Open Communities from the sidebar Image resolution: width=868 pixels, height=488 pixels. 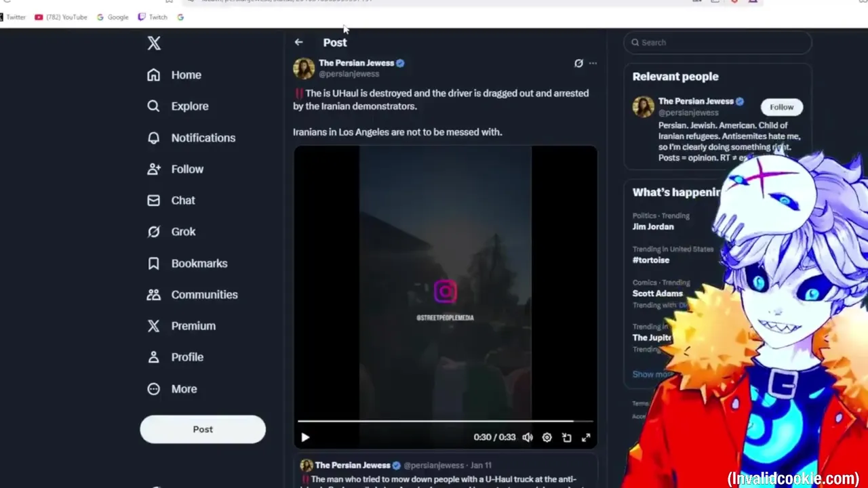point(193,294)
